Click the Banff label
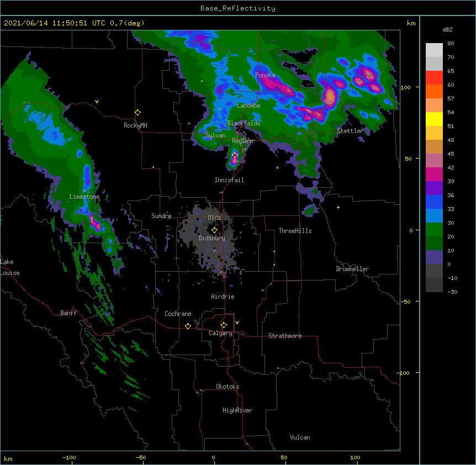476x465 pixels. (x=68, y=313)
